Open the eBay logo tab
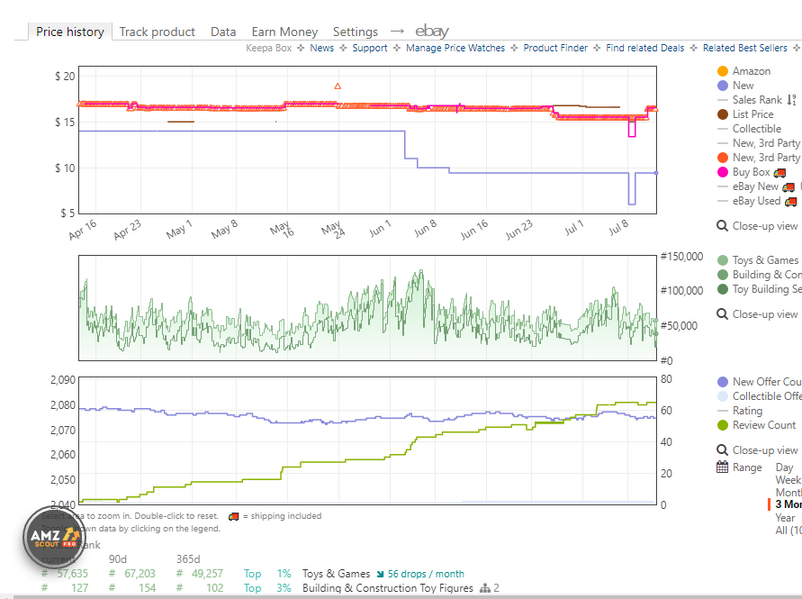 (432, 32)
